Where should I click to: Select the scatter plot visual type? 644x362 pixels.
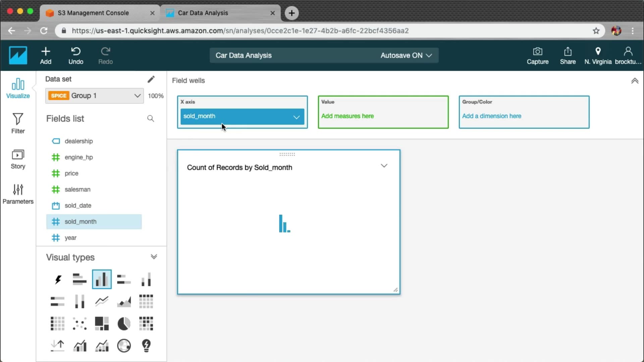pyautogui.click(x=79, y=324)
